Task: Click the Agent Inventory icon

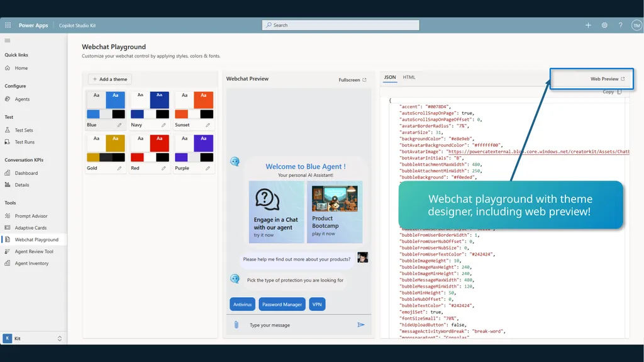Action: [x=8, y=263]
